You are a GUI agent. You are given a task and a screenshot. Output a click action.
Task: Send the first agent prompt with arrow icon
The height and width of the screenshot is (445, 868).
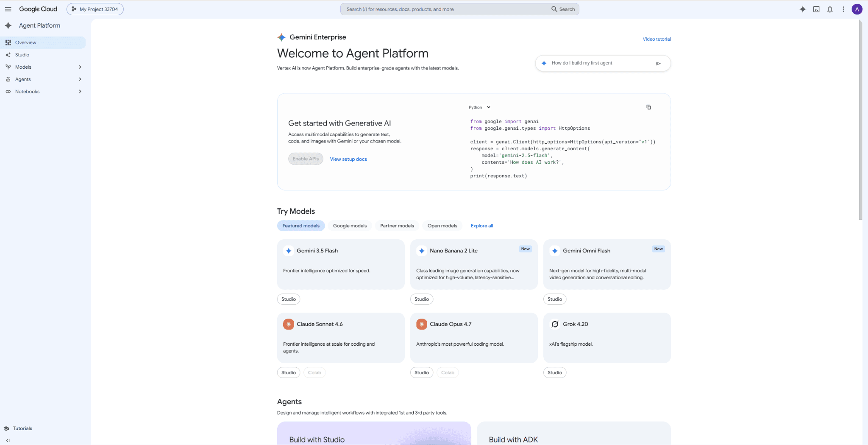[x=658, y=63]
